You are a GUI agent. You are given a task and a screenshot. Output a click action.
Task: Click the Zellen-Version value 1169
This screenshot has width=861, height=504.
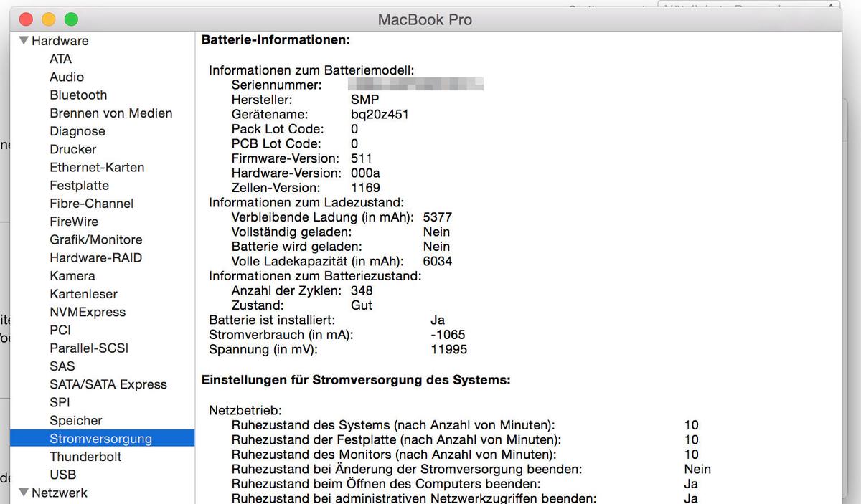coord(365,188)
